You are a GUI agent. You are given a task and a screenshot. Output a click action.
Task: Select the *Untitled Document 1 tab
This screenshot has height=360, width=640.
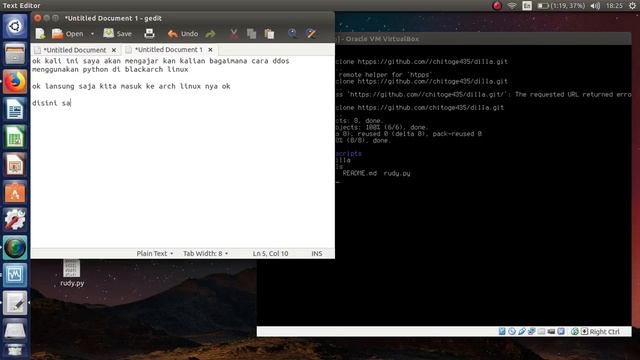tap(168, 50)
